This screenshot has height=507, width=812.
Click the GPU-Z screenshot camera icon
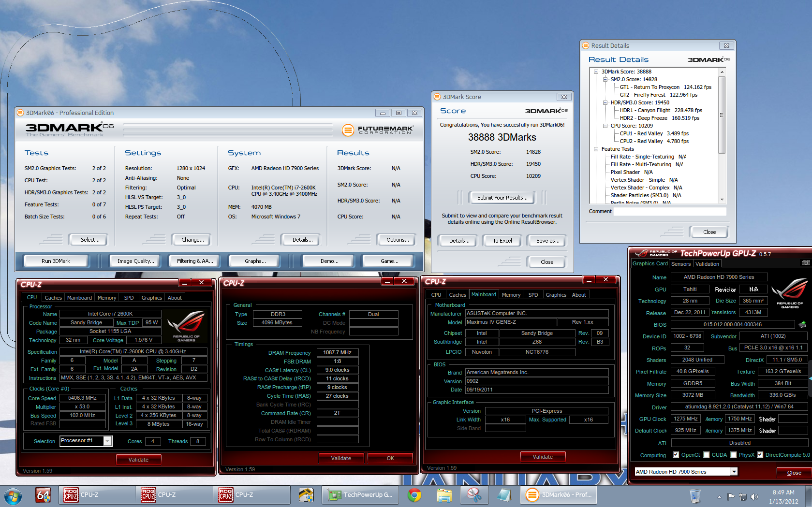coord(806,263)
